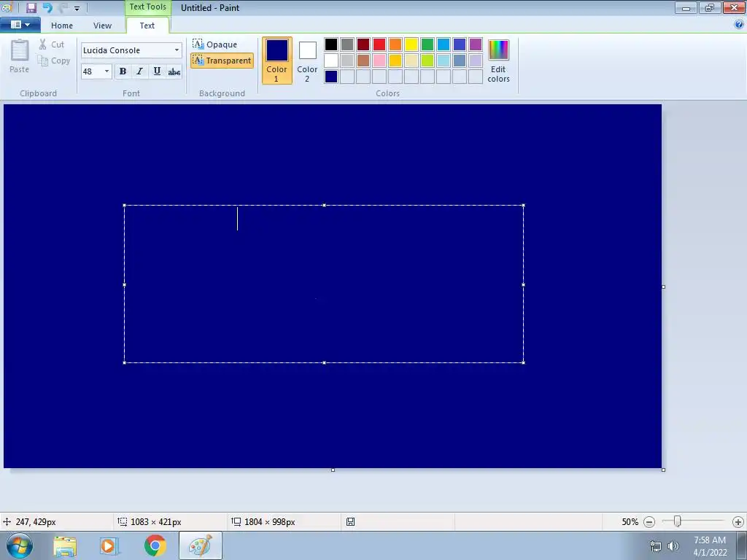Toggle Strikethrough formatting
Screen dimensions: 747x560
click(x=174, y=71)
